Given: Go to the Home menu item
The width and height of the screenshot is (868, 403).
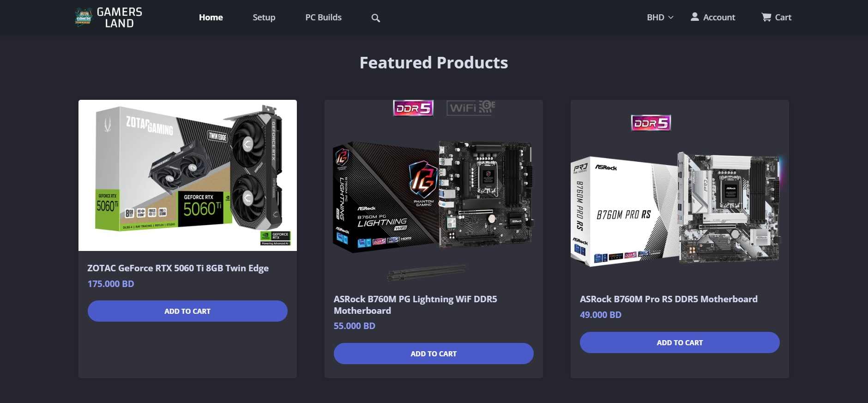Looking at the screenshot, I should 211,18.
